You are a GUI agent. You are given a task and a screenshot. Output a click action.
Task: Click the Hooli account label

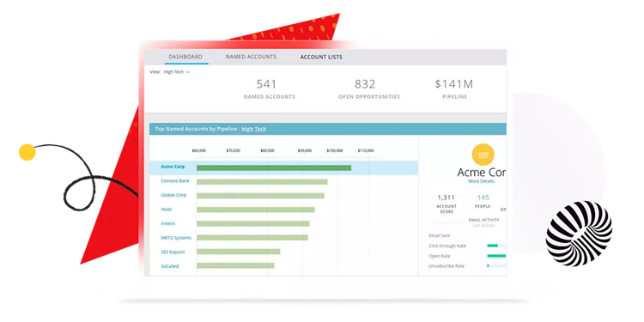[x=166, y=210]
